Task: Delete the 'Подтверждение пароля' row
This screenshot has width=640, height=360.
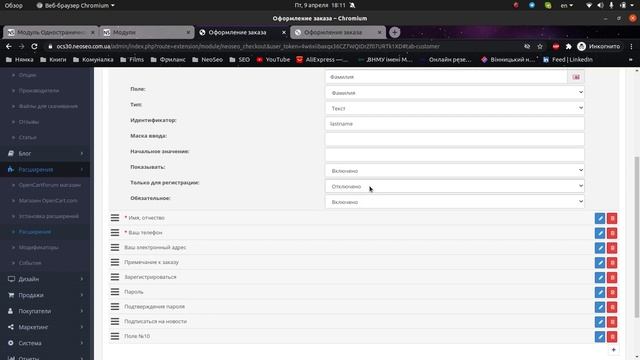Action: tap(612, 307)
